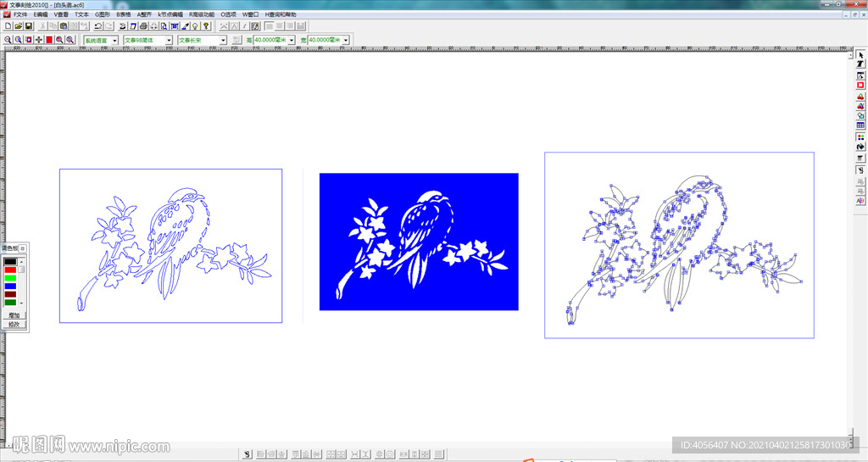Pick the blue color swatch
The image size is (868, 462).
click(10, 287)
